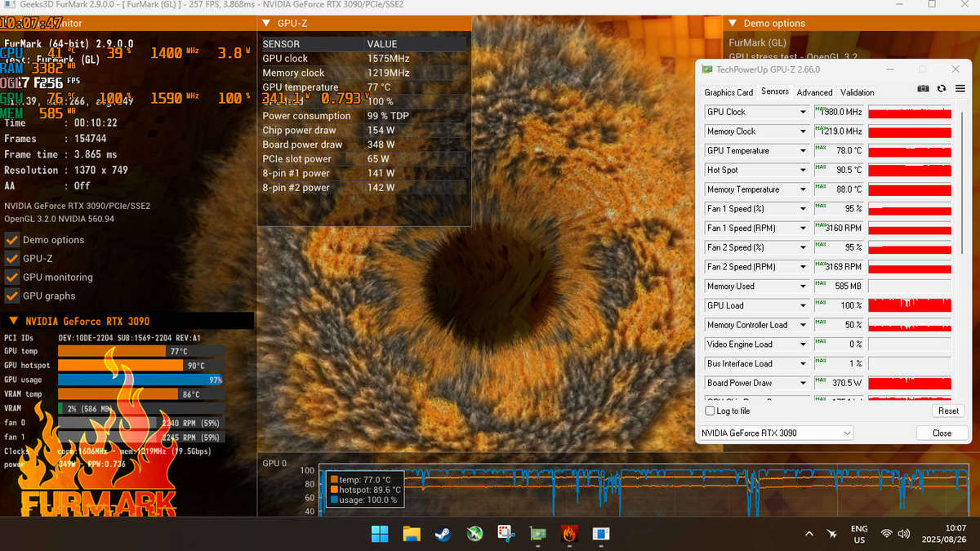Open the GPU Clock sensor dropdown
The image size is (980, 551).
pos(803,112)
